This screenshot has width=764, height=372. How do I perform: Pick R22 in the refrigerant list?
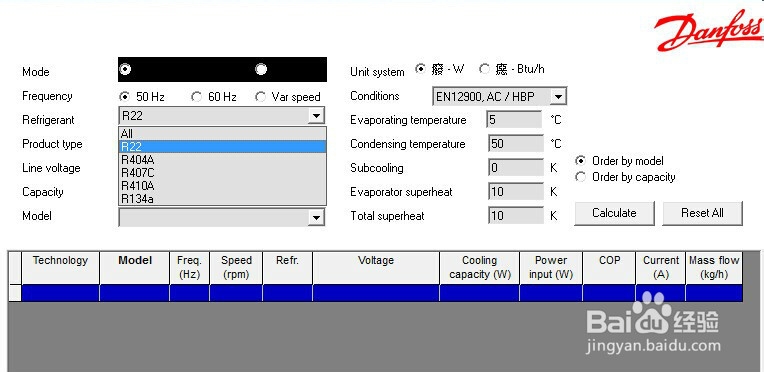[x=222, y=146]
